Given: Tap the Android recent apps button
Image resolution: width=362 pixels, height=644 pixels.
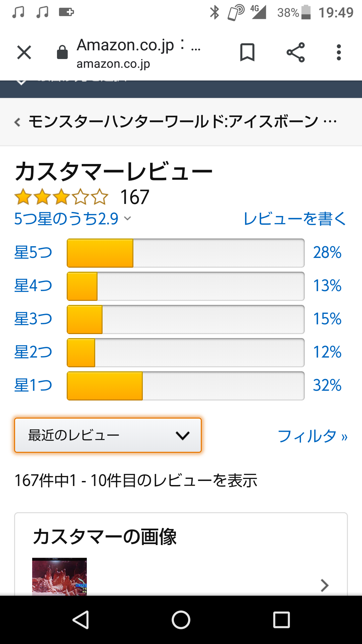Looking at the screenshot, I should 282,620.
